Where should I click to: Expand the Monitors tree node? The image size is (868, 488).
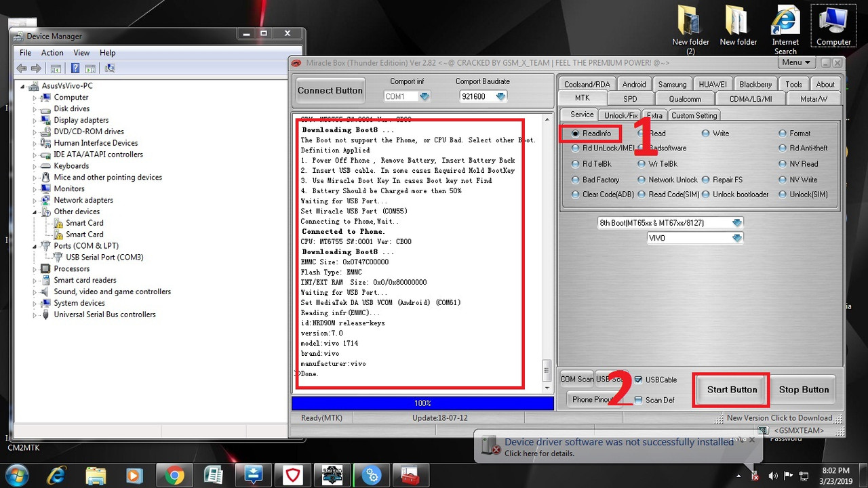pos(35,189)
